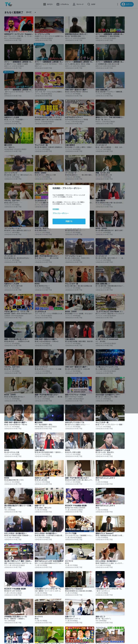Open 池上彰×千原ジュニア thumbnail
This screenshot has height=644, width=138.
point(19,551)
